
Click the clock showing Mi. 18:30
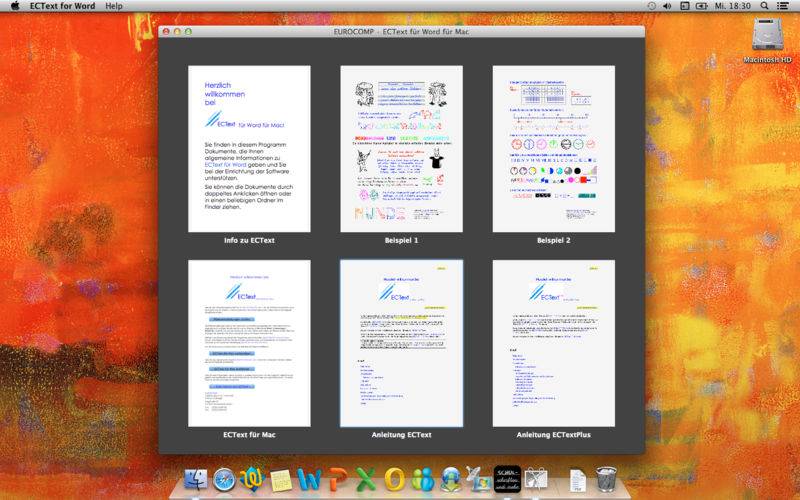pyautogui.click(x=733, y=6)
